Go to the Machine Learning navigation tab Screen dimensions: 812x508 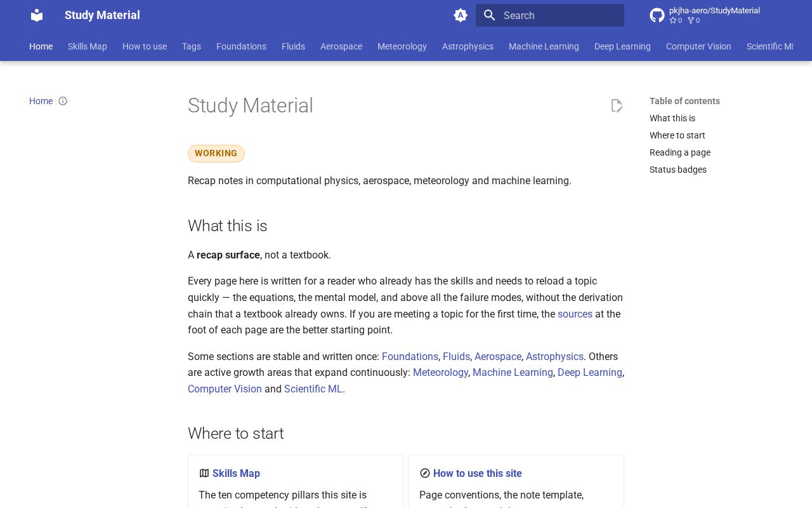pyautogui.click(x=544, y=46)
